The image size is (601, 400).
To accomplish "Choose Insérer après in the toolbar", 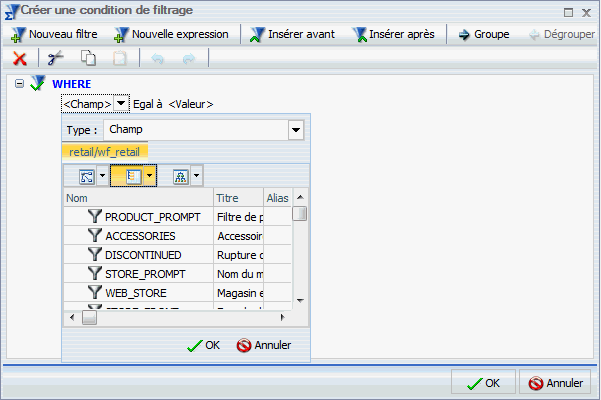I will tap(394, 34).
